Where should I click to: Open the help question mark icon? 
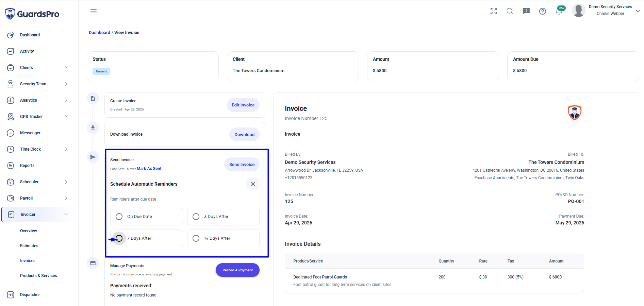coord(543,11)
